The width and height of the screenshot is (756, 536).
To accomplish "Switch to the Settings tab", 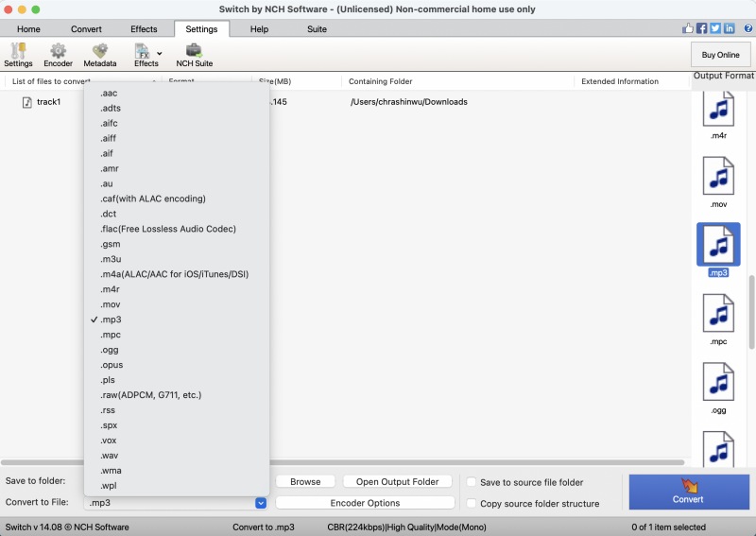I will (x=201, y=29).
